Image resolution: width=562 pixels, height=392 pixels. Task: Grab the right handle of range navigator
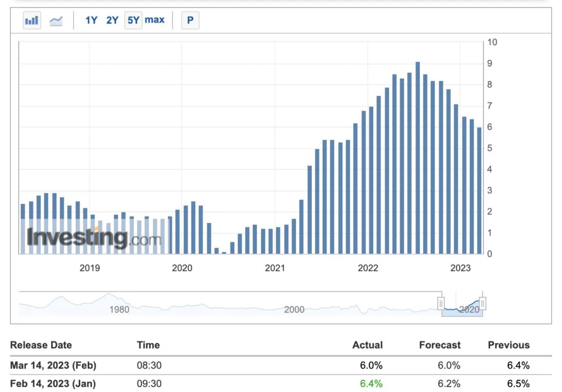click(482, 304)
